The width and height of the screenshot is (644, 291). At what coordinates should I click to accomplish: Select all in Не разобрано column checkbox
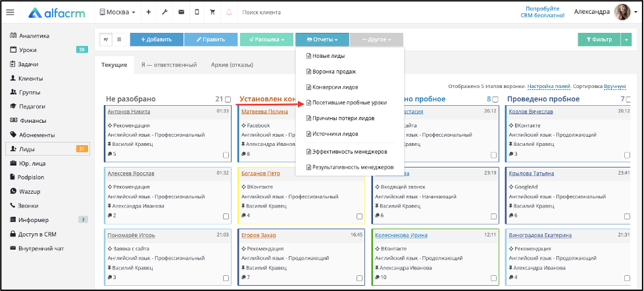[228, 99]
